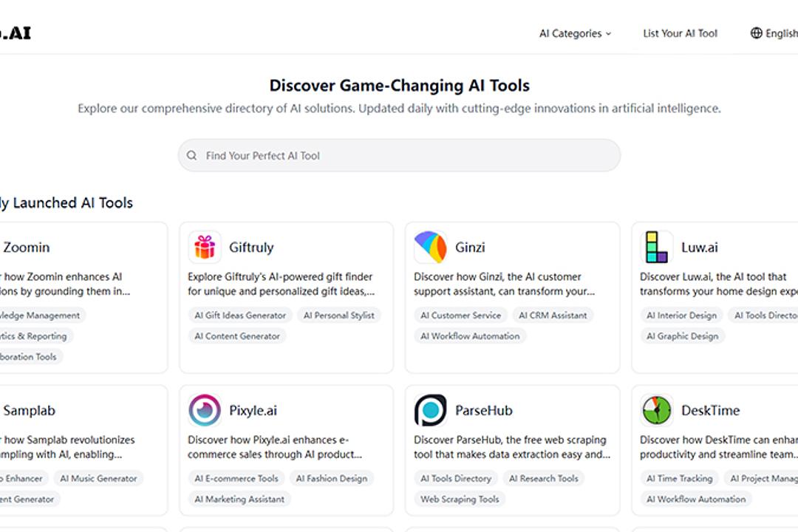This screenshot has width=798, height=532.
Task: Open the ParseHub tool title link
Action: click(x=483, y=411)
